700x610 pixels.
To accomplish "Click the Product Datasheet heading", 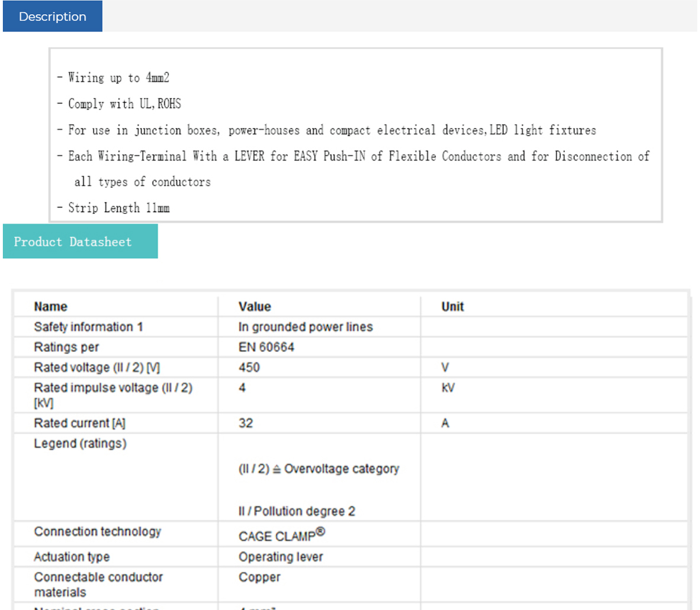I will click(x=73, y=242).
